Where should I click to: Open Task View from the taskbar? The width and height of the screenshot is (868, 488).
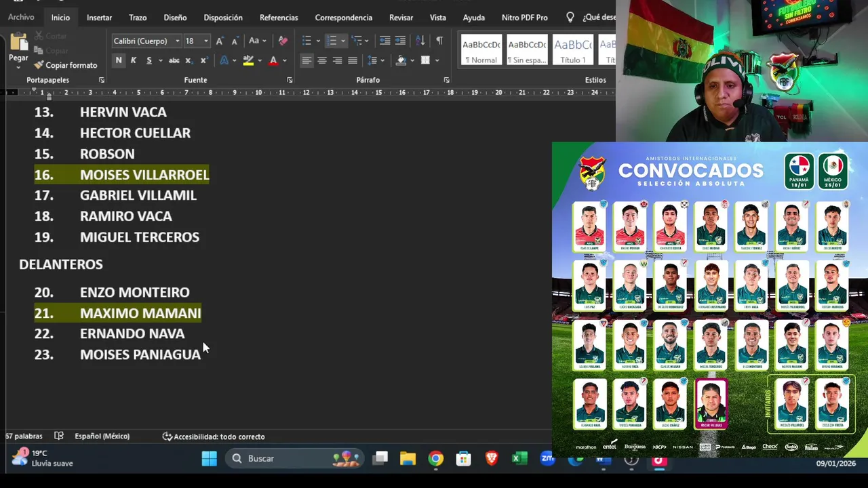click(380, 459)
